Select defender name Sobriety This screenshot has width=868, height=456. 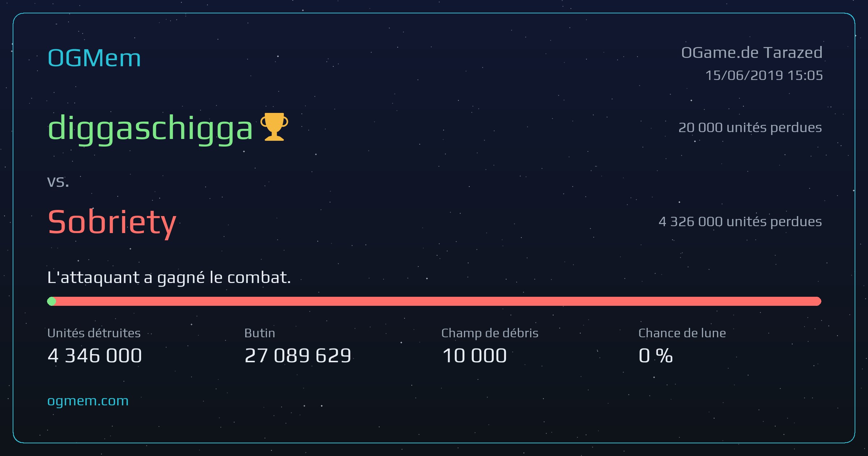pyautogui.click(x=112, y=223)
